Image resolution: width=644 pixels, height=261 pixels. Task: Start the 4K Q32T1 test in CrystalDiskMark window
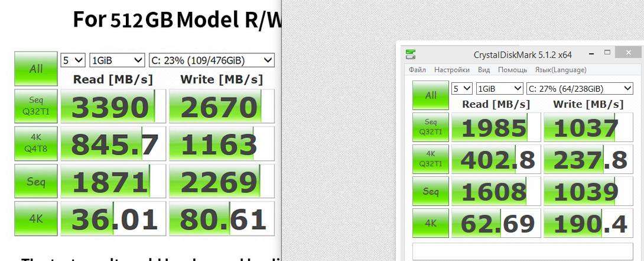[x=431, y=159]
